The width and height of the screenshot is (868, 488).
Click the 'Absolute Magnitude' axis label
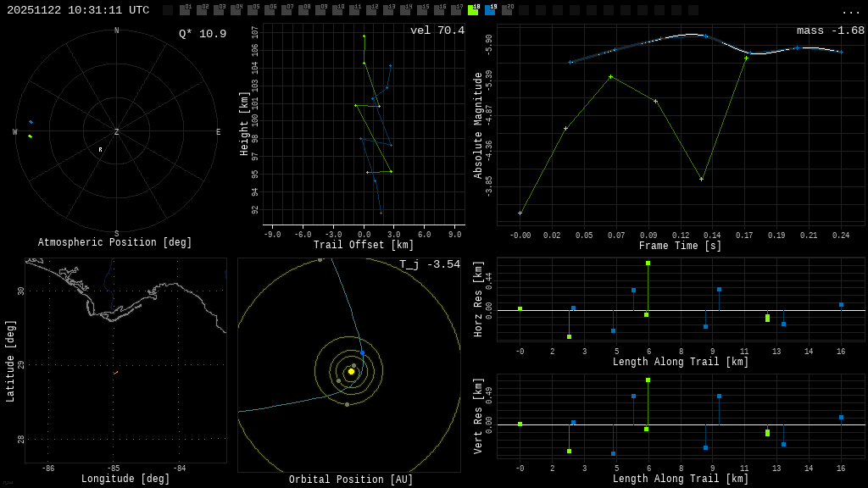coord(478,125)
